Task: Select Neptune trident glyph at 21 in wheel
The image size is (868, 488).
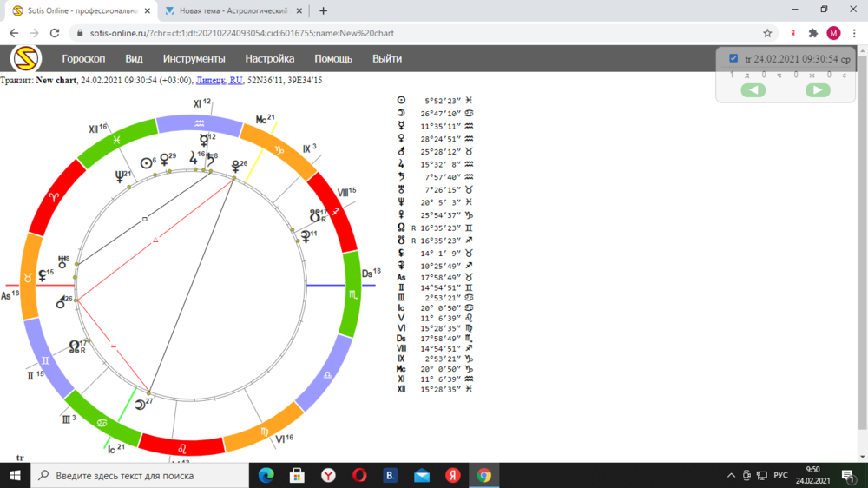Action: (x=120, y=176)
